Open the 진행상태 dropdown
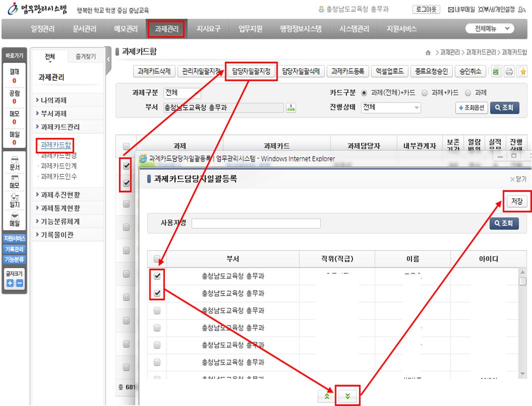 click(391, 107)
